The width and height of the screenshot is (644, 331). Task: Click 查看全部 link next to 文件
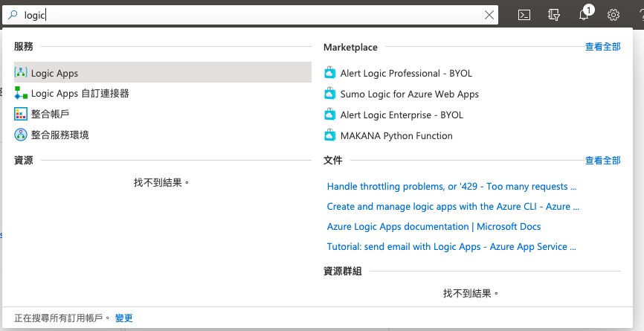click(602, 161)
